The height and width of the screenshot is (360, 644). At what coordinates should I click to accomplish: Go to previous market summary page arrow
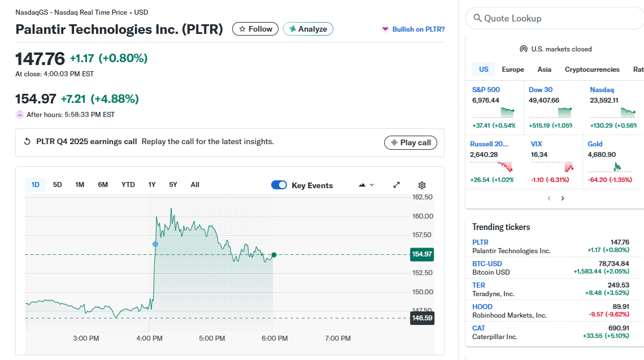click(549, 198)
